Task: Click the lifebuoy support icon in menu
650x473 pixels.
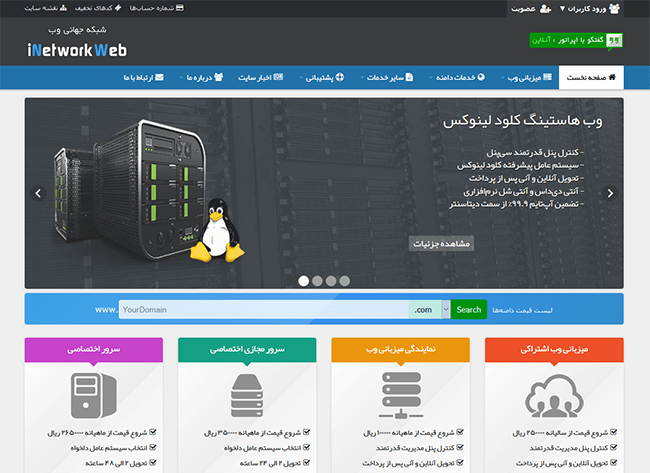Action: (340, 77)
